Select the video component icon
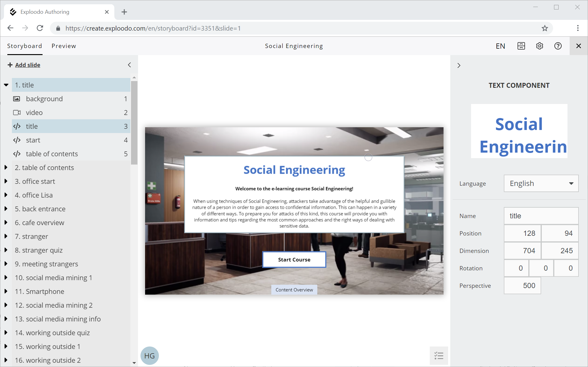This screenshot has height=367, width=588. (x=17, y=113)
